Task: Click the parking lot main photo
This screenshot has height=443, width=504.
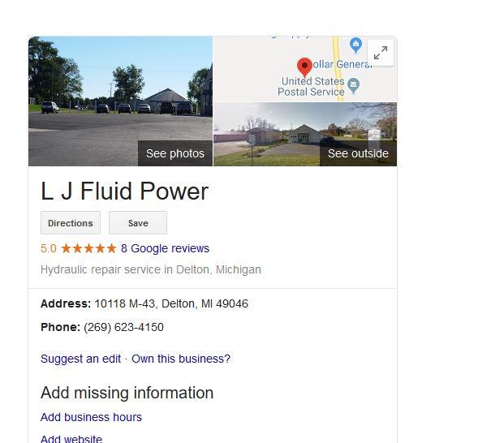Action: [x=120, y=101]
